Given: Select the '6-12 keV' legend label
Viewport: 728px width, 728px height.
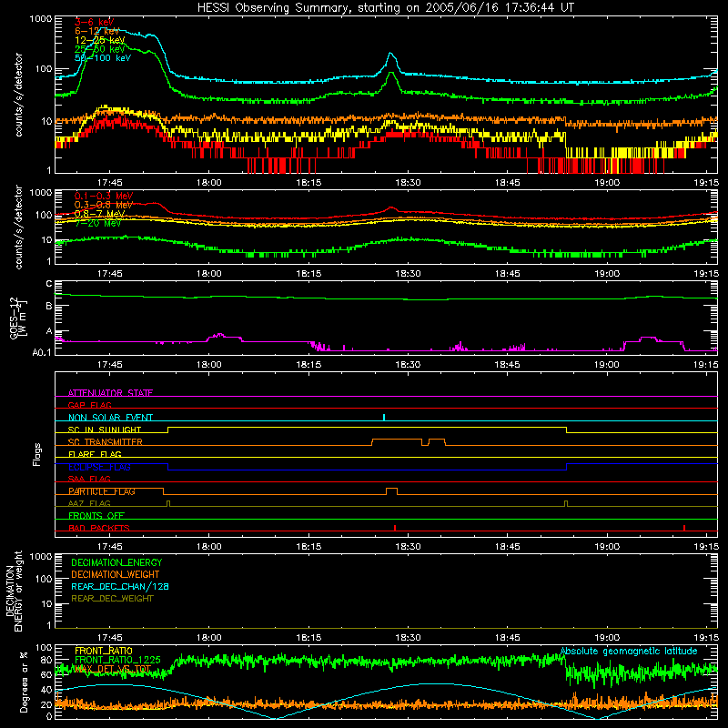Looking at the screenshot, I should (x=96, y=31).
